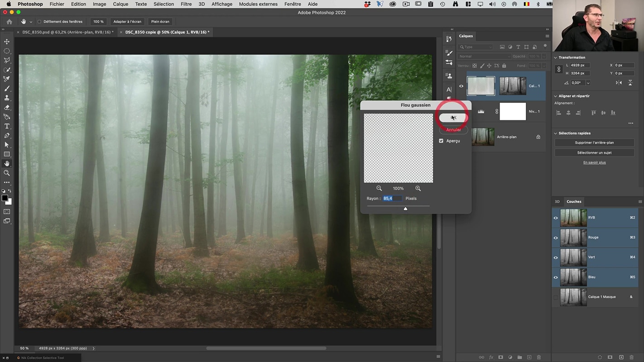Select the Move tool
This screenshot has width=644, height=362.
tap(7, 42)
